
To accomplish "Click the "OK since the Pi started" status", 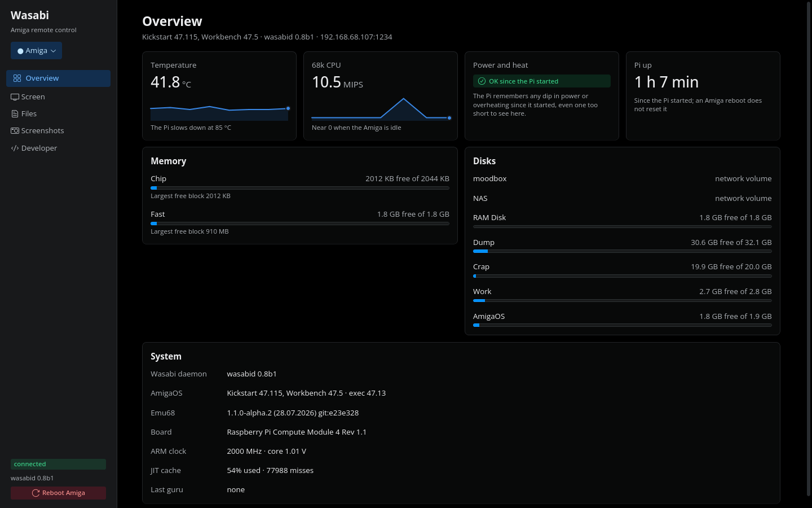I will (x=542, y=81).
